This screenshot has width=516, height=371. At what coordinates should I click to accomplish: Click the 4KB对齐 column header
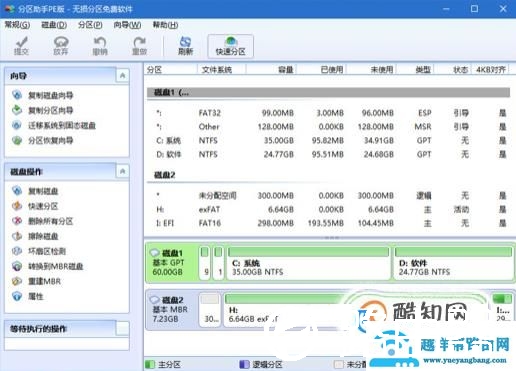tap(491, 69)
